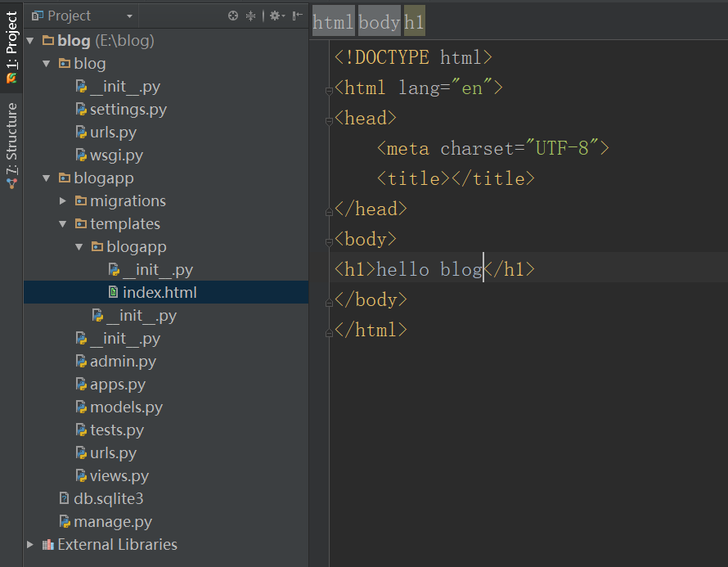This screenshot has height=567, width=728.
Task: Select models.py in the project tree
Action: [126, 407]
